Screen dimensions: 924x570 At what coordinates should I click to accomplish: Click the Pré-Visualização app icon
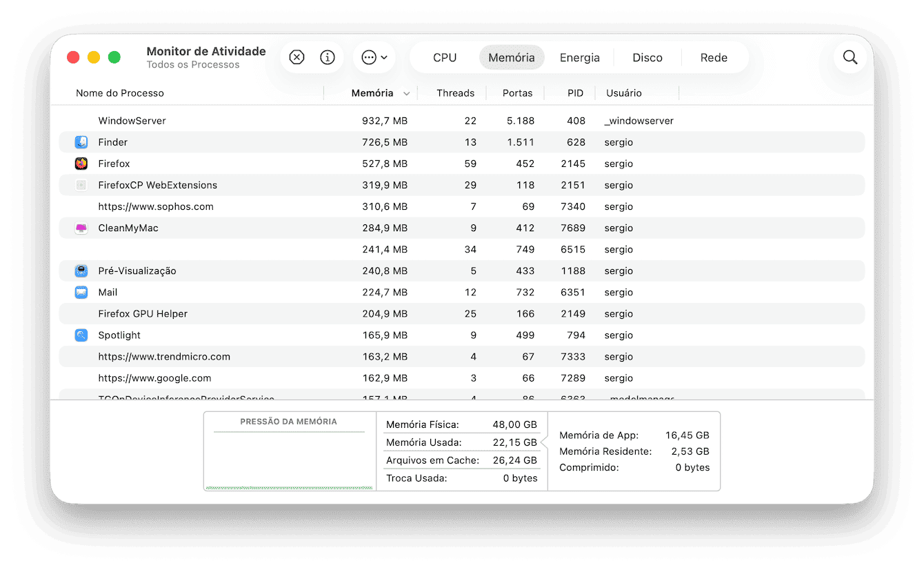[x=81, y=271]
